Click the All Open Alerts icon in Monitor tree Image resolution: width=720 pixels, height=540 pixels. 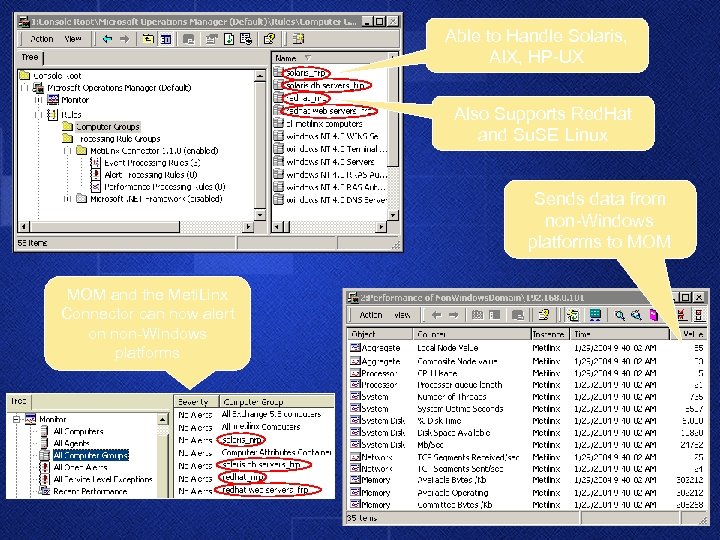tap(45, 467)
